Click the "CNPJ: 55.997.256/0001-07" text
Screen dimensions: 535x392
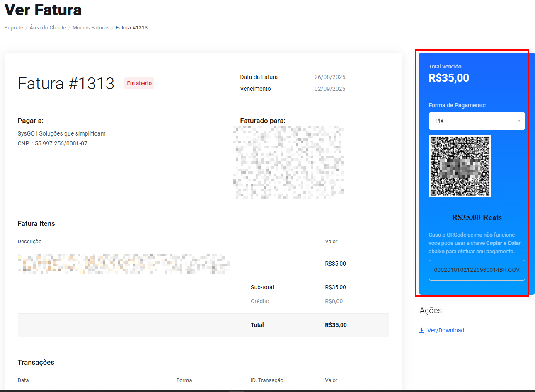53,143
